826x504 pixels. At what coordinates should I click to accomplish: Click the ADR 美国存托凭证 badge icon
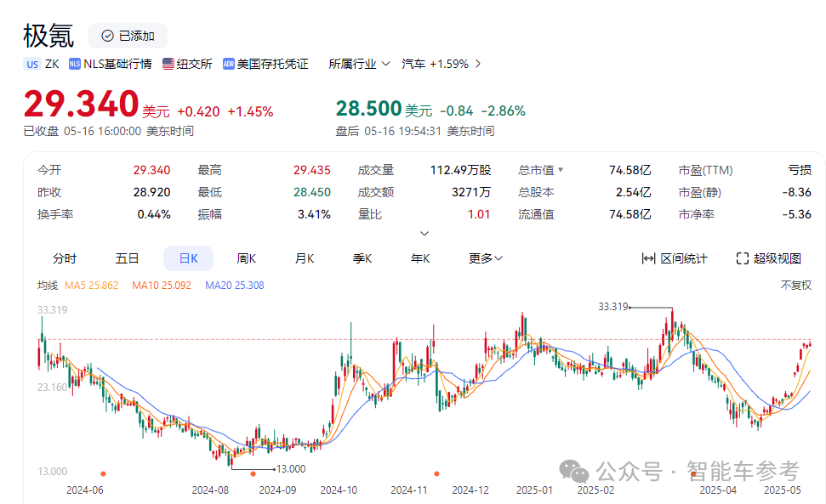pyautogui.click(x=228, y=64)
